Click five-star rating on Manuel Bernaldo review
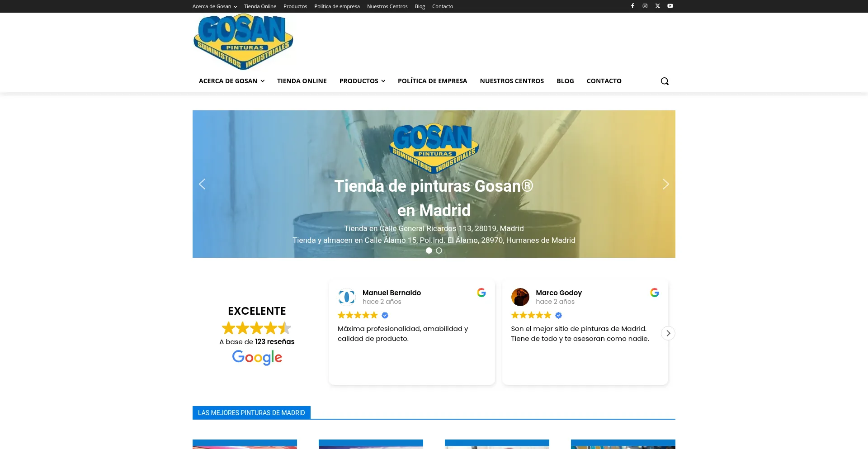Screen dimensions: 868x449 pos(358,315)
